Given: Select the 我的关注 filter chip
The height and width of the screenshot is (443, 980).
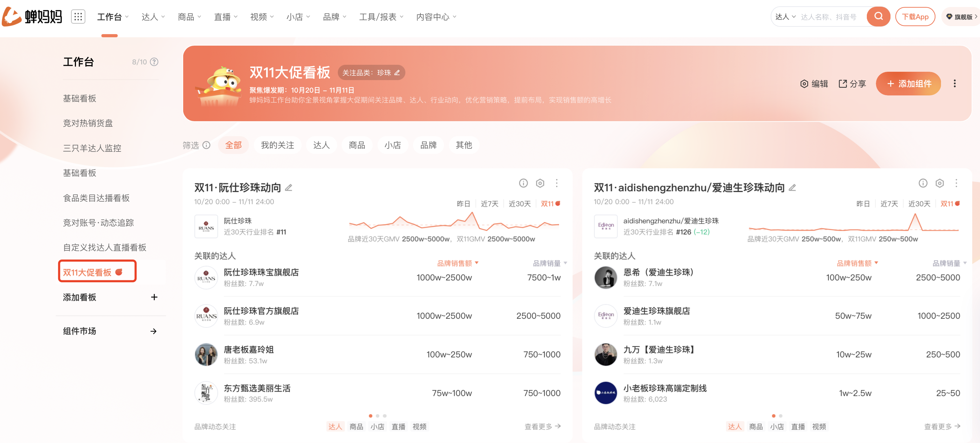Looking at the screenshot, I should coord(277,145).
